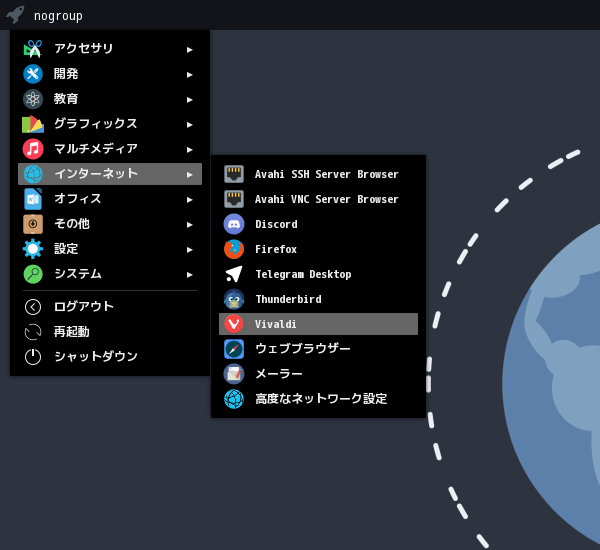Click the Firefox icon

[234, 249]
